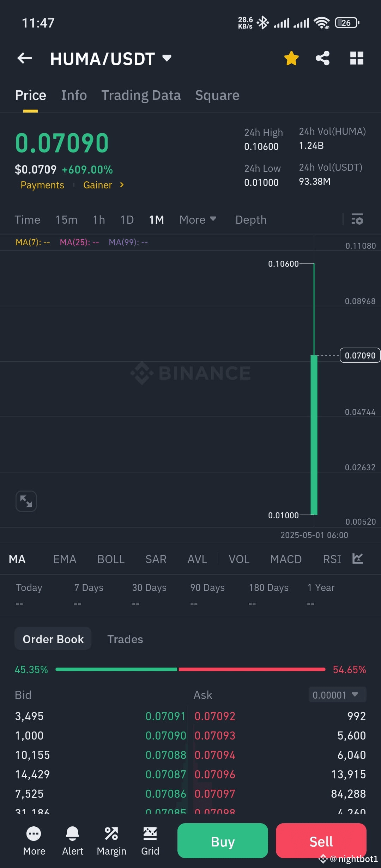Open the share icon
Image resolution: width=381 pixels, height=868 pixels.
(323, 58)
